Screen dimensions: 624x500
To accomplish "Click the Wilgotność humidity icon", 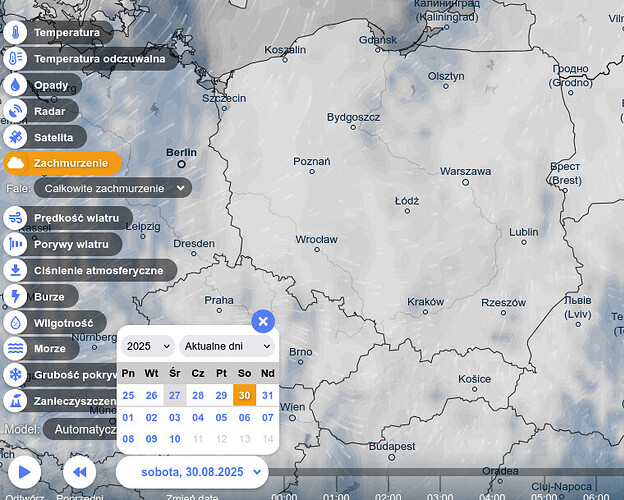I will [16, 323].
